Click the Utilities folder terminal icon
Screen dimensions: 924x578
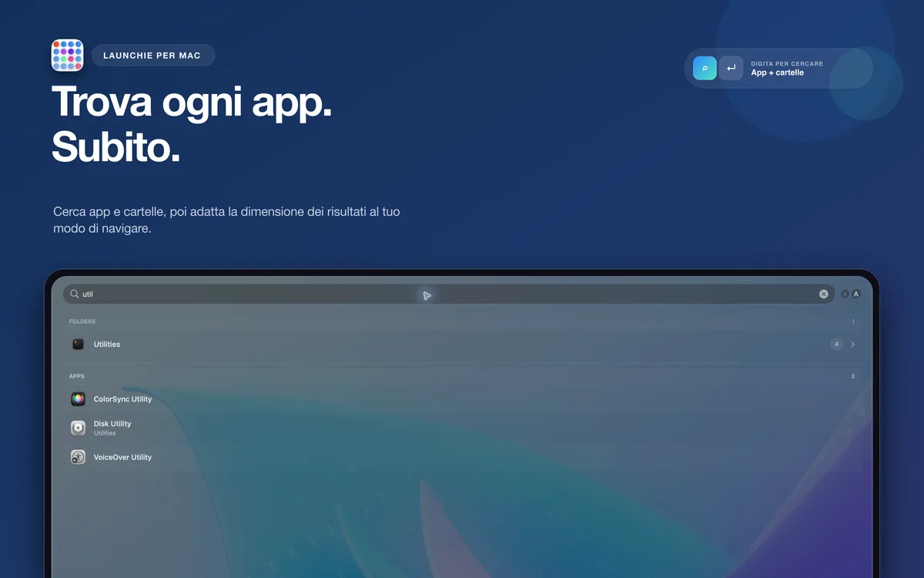point(78,344)
